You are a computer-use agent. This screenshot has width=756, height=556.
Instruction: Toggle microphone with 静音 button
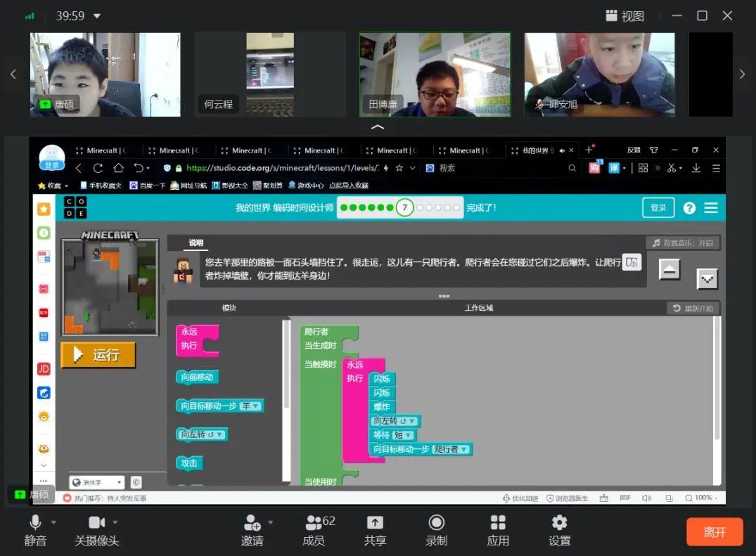click(x=34, y=523)
